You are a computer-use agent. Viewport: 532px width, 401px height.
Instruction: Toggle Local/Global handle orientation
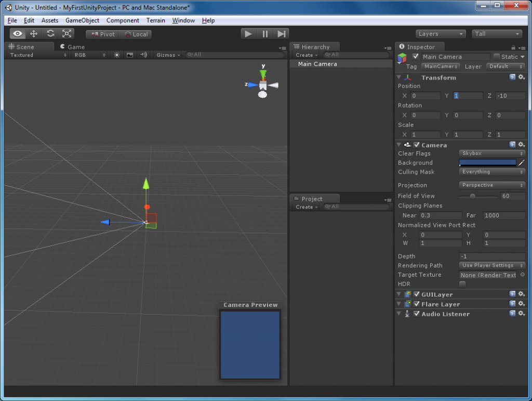(136, 34)
